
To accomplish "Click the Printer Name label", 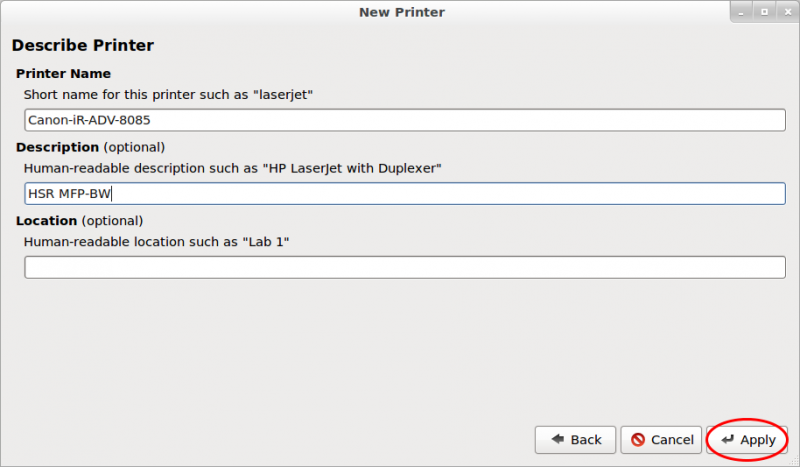I will tap(63, 74).
